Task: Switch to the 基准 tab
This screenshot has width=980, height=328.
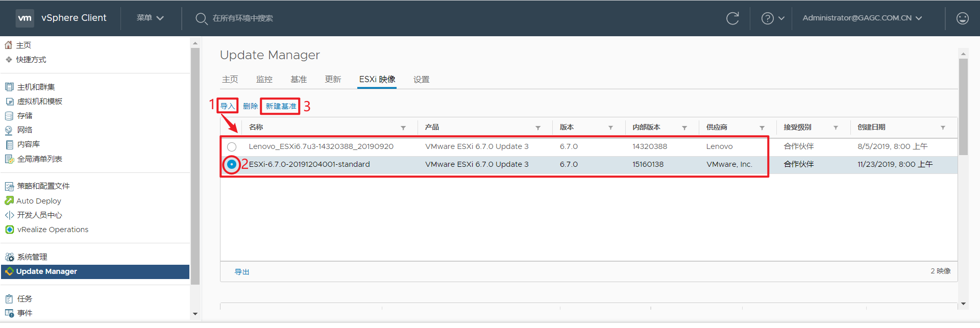Action: [299, 80]
